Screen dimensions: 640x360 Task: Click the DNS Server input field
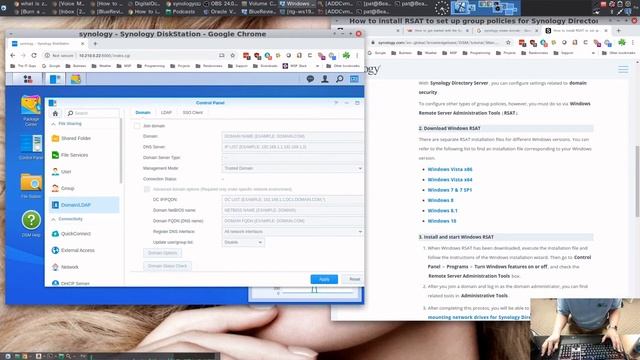(292, 147)
